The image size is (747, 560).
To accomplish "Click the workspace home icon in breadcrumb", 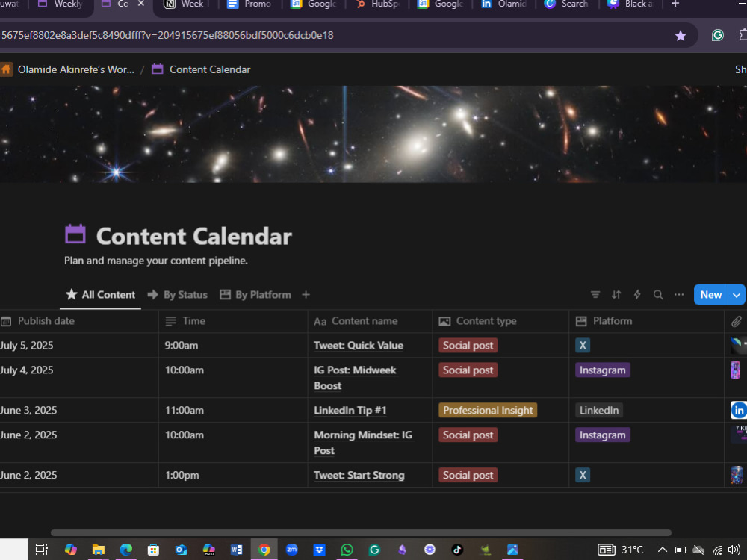I will coord(6,69).
